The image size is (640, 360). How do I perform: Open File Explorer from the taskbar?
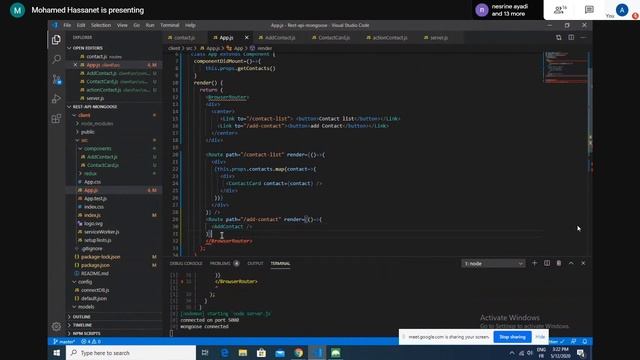pyautogui.click(x=243, y=353)
